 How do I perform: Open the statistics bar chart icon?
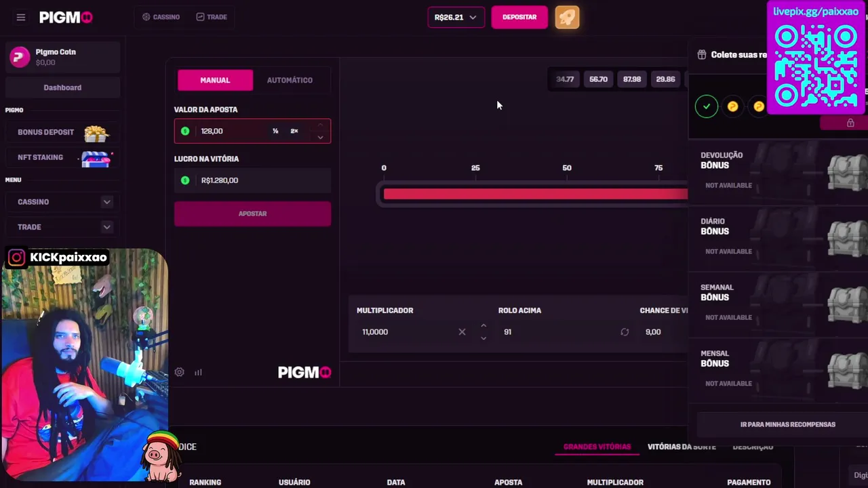pyautogui.click(x=198, y=372)
